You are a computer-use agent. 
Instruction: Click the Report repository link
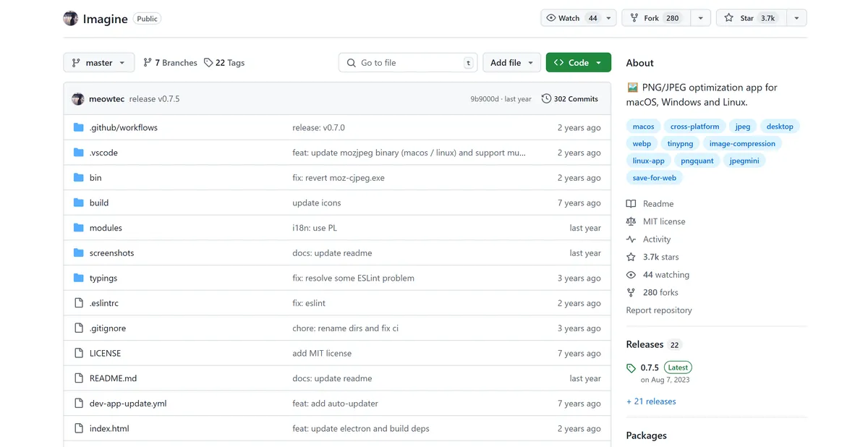click(659, 310)
